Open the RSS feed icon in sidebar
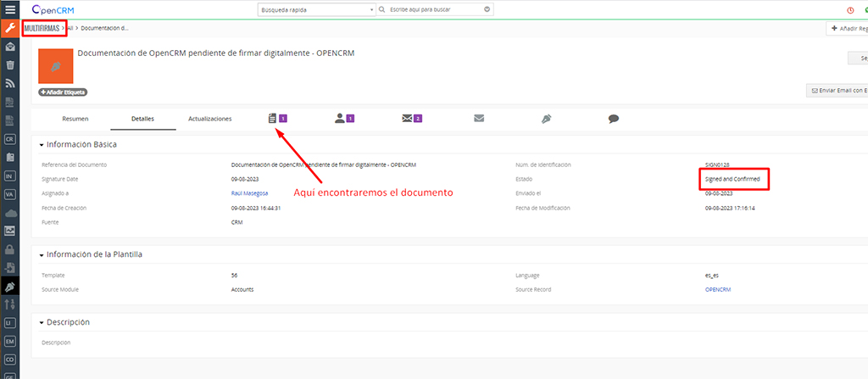Viewport: 868px width, 379px height. tap(9, 84)
